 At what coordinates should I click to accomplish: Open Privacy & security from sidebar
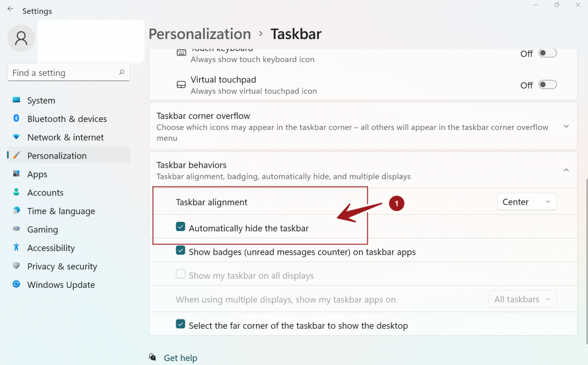[61, 266]
